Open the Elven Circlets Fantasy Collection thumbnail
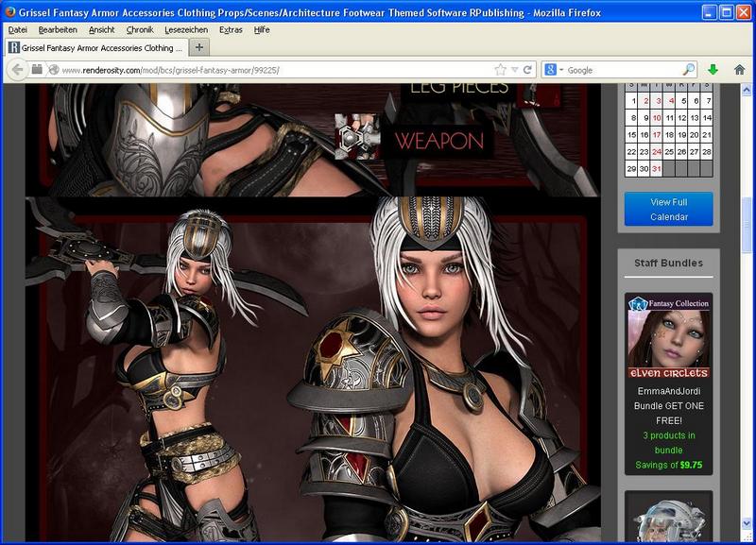Viewport: 756px width, 545px height. pos(669,336)
